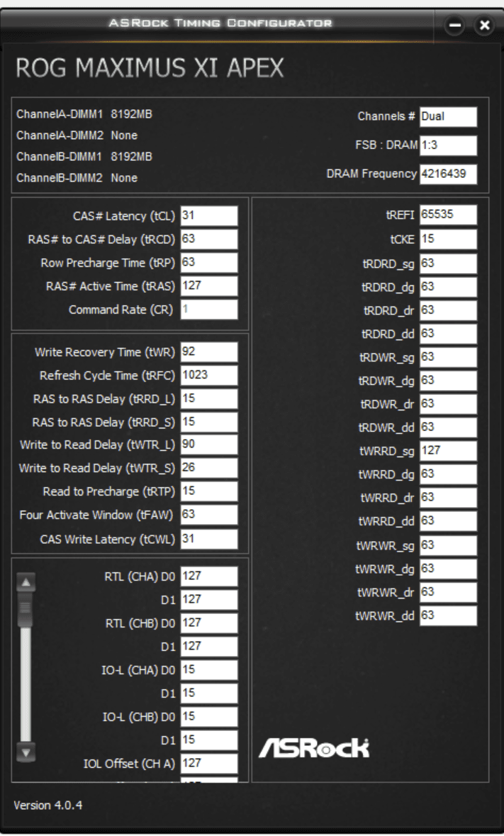Click the tRDWR_sg value field
504x836 pixels.
point(449,358)
